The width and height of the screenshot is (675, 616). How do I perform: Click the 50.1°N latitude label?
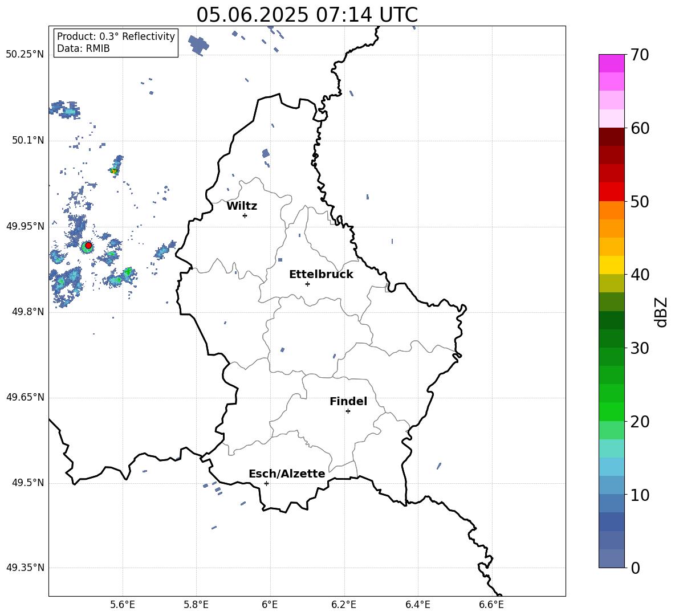pyautogui.click(x=28, y=140)
